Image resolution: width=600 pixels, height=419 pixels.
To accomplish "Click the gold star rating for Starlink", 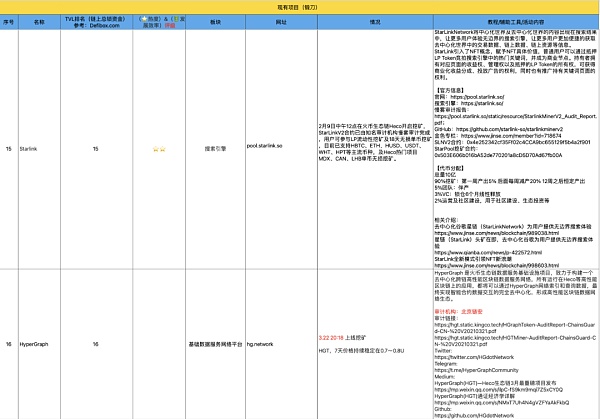I will (x=157, y=147).
